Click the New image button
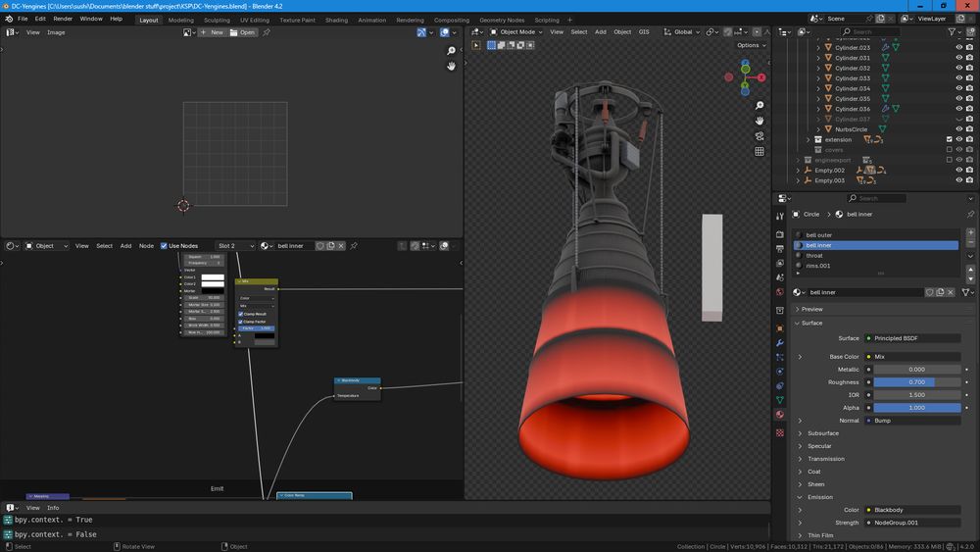The width and height of the screenshot is (980, 552). pos(213,32)
